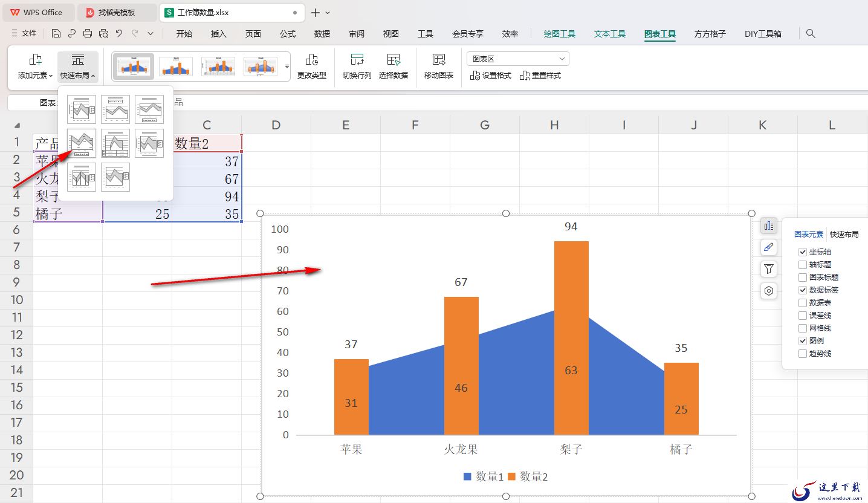The image size is (868, 503).
Task: Select the third chart style thumbnail in ribbon
Action: click(218, 67)
